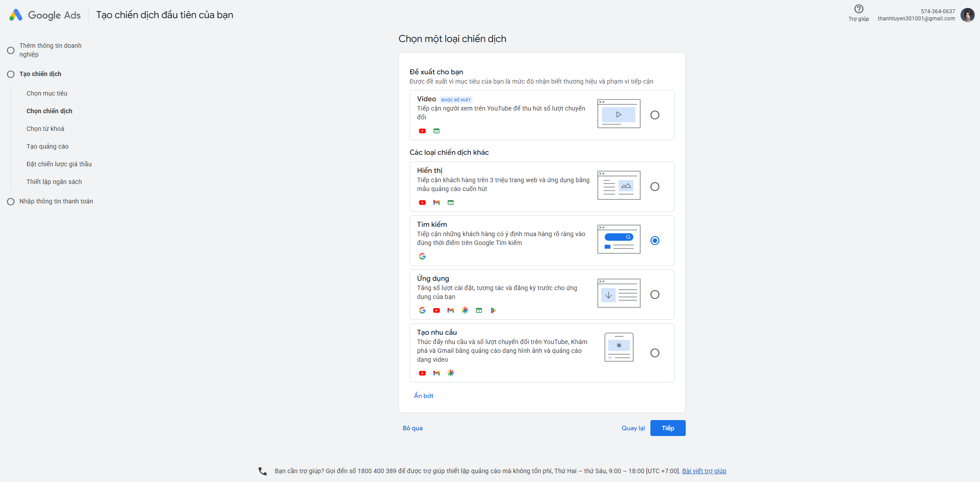The image size is (980, 482).
Task: Open the Bài viết trợ giúp link
Action: (x=704, y=471)
